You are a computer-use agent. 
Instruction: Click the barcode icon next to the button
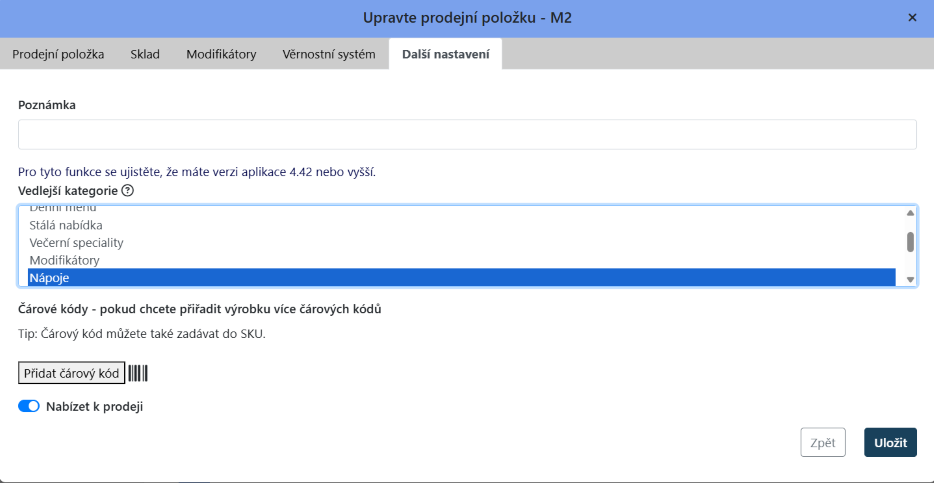point(138,373)
